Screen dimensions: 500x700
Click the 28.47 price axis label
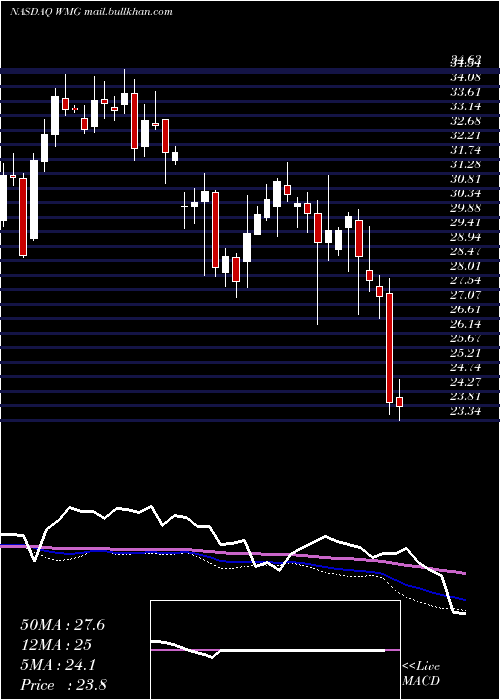[x=465, y=251]
